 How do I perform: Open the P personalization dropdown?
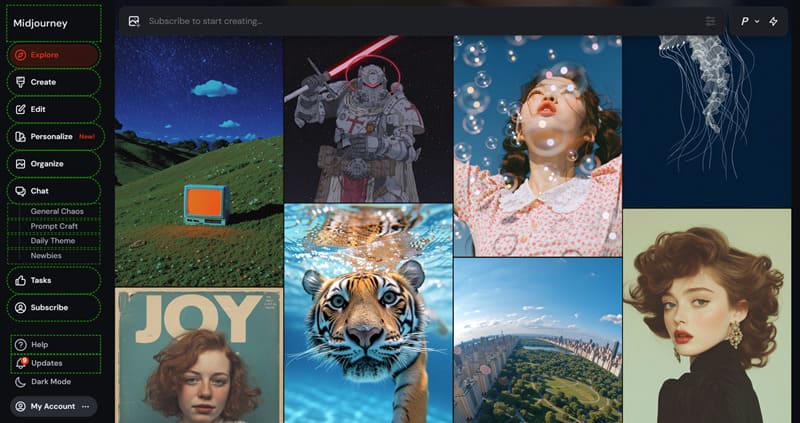[x=750, y=21]
